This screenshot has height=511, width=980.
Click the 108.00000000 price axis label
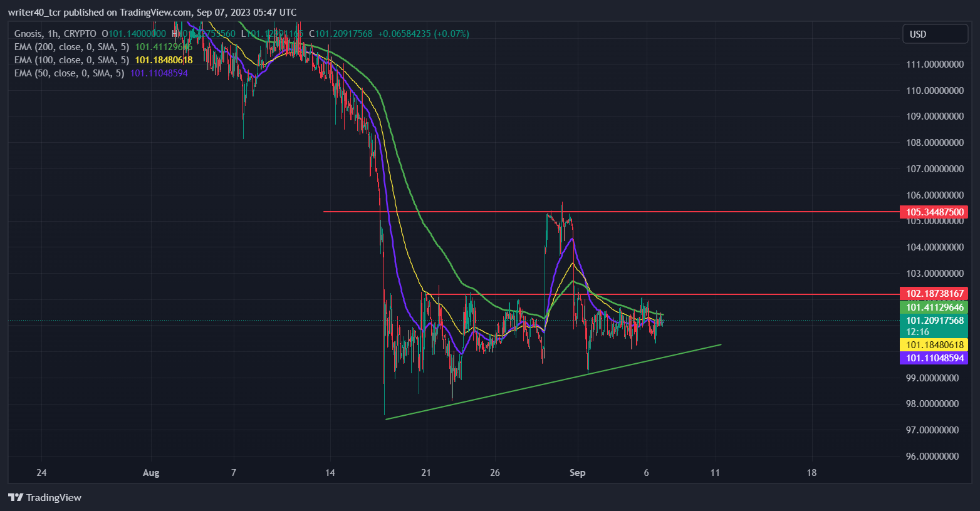(935, 143)
